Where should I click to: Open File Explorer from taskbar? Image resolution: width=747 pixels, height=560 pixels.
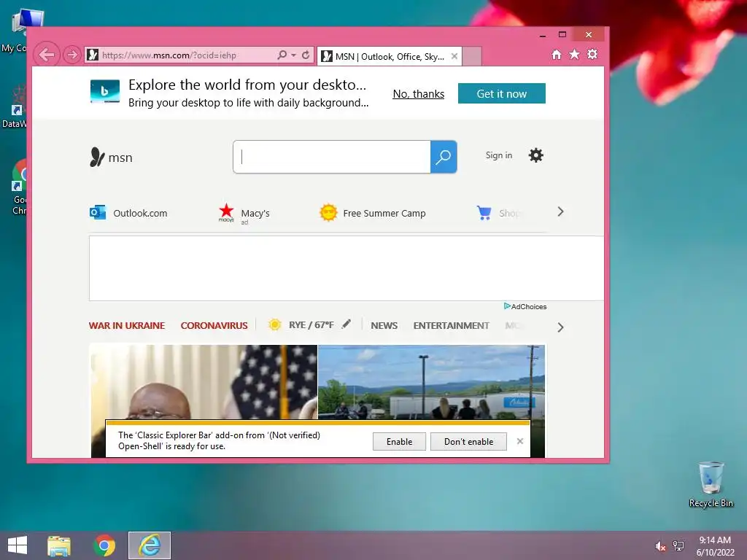pos(59,545)
